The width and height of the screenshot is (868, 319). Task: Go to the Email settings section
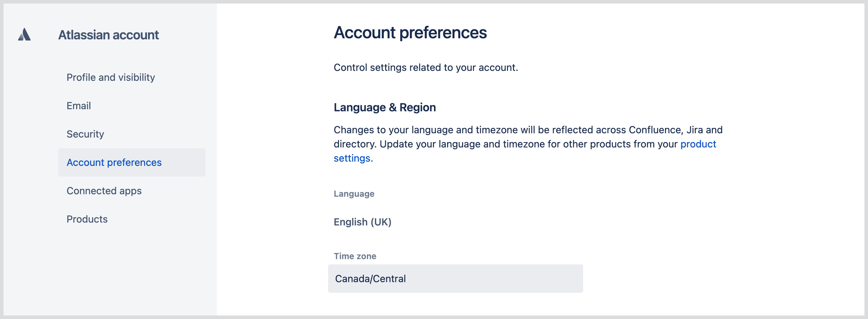78,106
